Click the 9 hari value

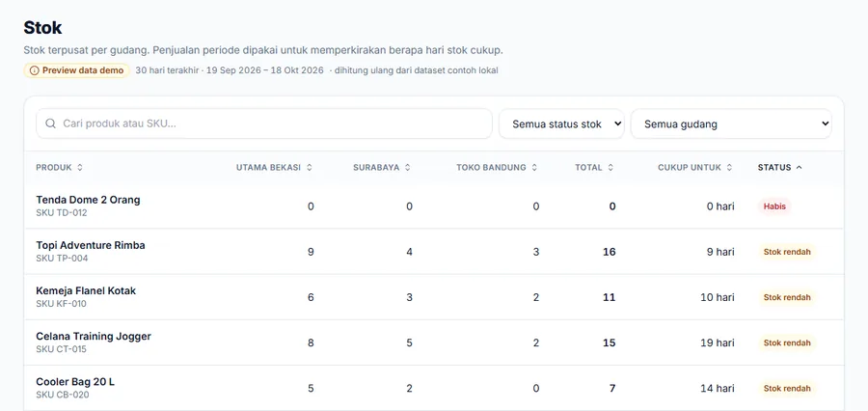point(720,252)
